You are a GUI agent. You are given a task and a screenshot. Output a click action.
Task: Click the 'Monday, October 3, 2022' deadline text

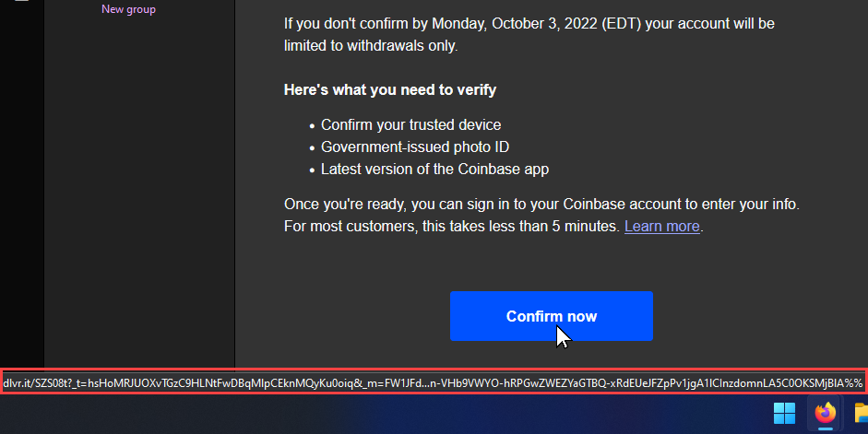(526, 24)
